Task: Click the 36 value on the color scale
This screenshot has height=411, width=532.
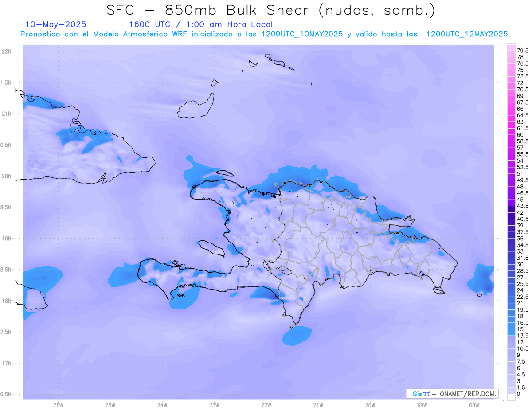Action: click(x=520, y=239)
